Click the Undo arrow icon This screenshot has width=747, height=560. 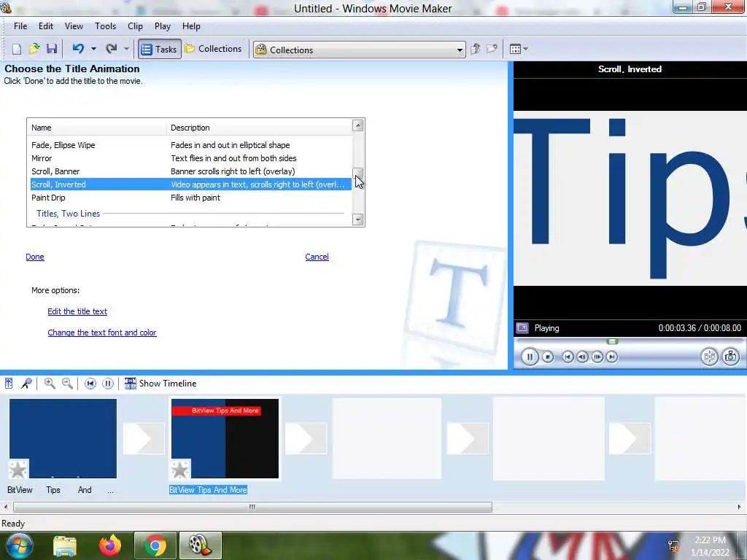pos(78,49)
